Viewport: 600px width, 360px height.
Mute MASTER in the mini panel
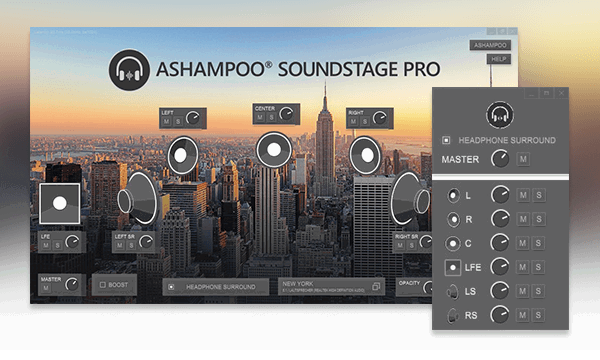(523, 159)
